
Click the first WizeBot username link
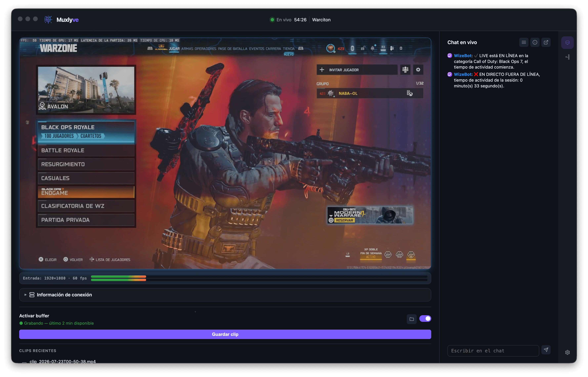(x=462, y=56)
